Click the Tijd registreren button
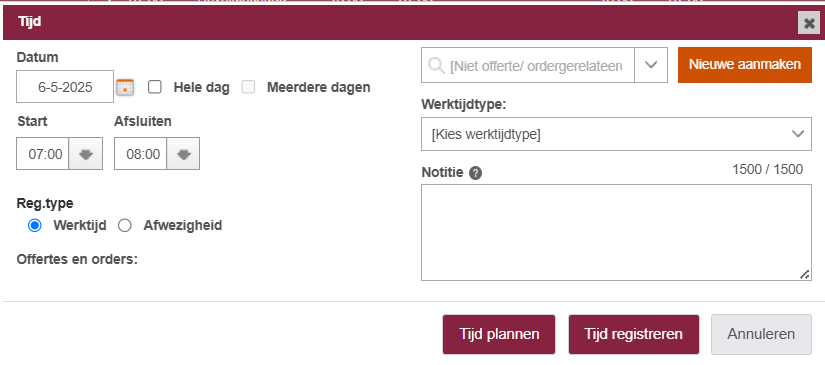 pos(633,334)
